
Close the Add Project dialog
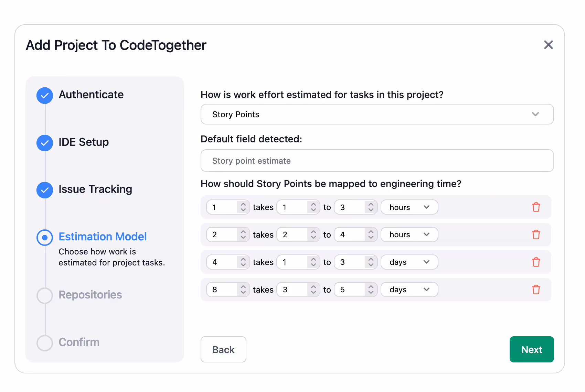click(548, 45)
